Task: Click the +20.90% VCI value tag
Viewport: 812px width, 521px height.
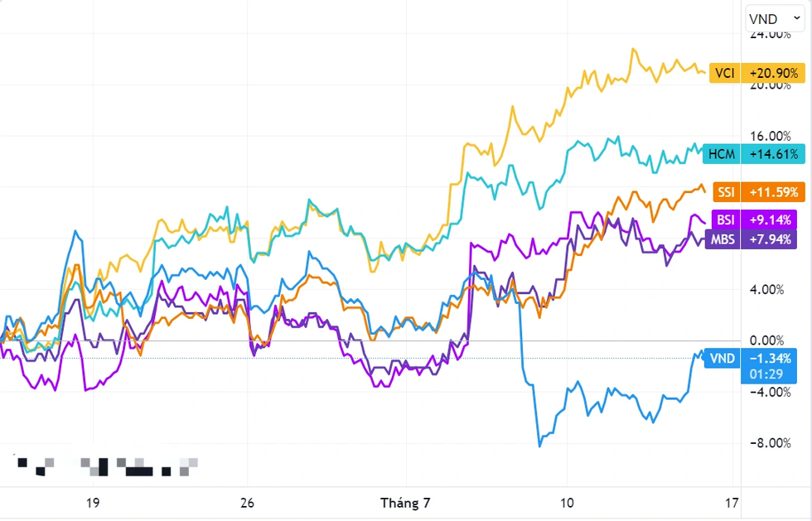Action: coord(774,73)
